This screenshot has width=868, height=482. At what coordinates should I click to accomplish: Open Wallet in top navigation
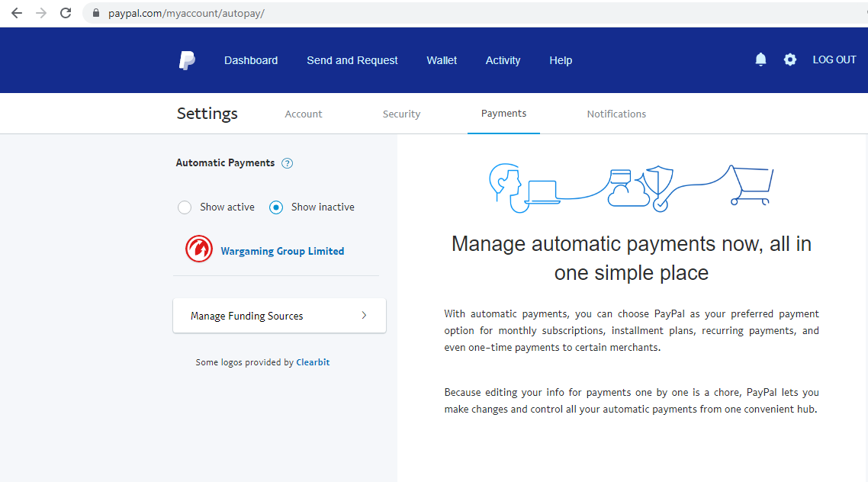(442, 60)
